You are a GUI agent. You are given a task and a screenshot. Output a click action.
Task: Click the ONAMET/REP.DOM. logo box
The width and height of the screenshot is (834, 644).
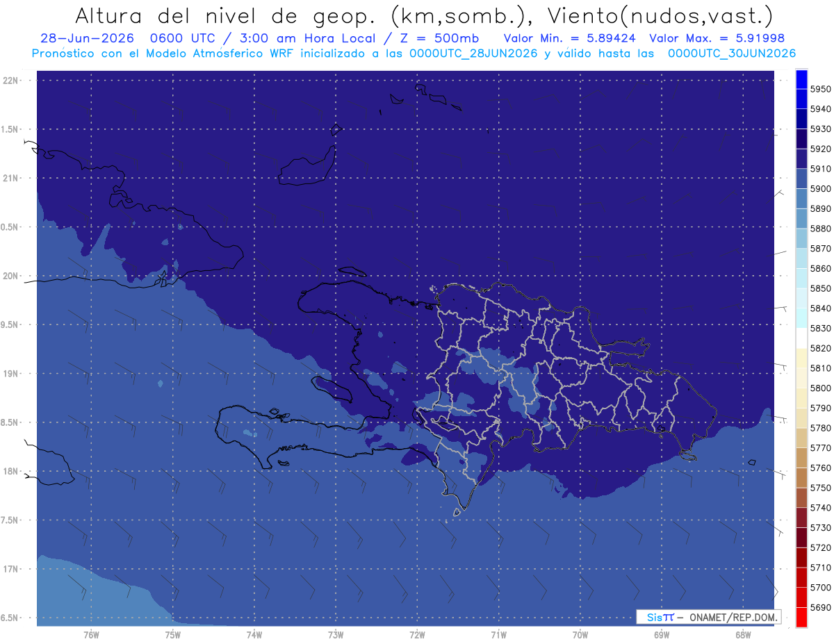point(708,617)
